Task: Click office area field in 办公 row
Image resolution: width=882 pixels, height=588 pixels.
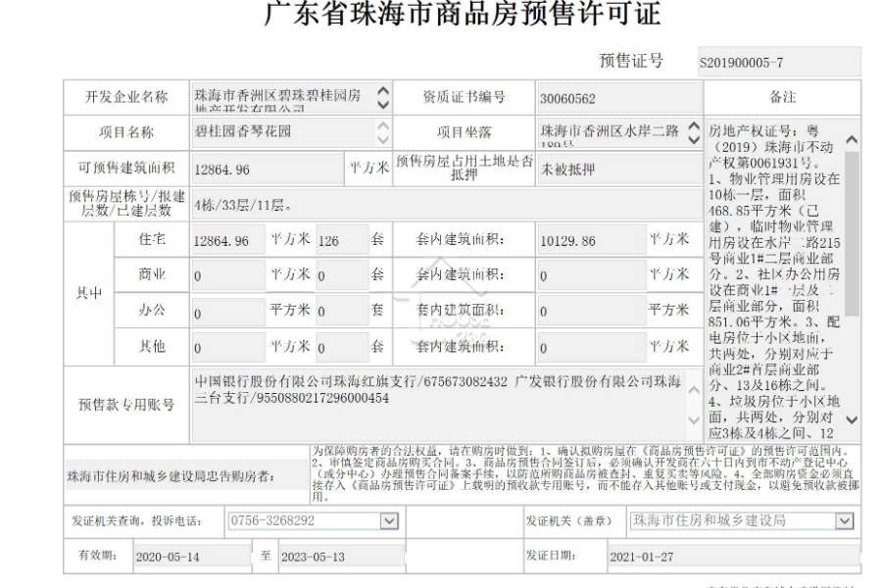Action: click(x=228, y=312)
